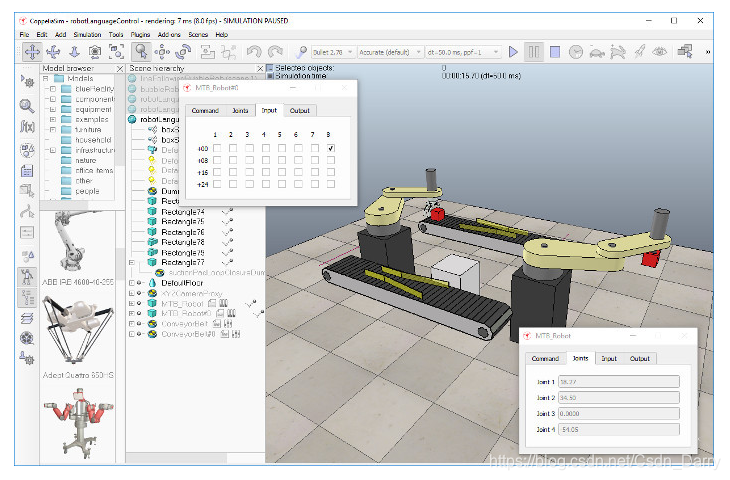
Task: Open the layers sidebar icon
Action: coord(27,319)
